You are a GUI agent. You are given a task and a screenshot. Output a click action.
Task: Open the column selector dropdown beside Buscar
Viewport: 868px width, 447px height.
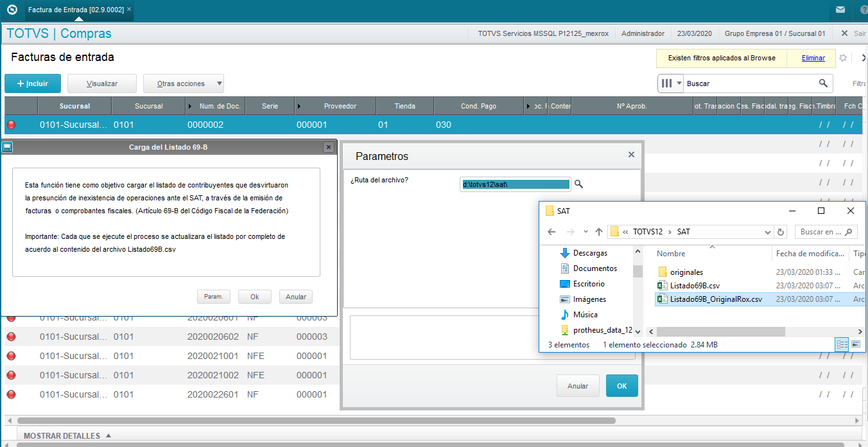pyautogui.click(x=671, y=83)
